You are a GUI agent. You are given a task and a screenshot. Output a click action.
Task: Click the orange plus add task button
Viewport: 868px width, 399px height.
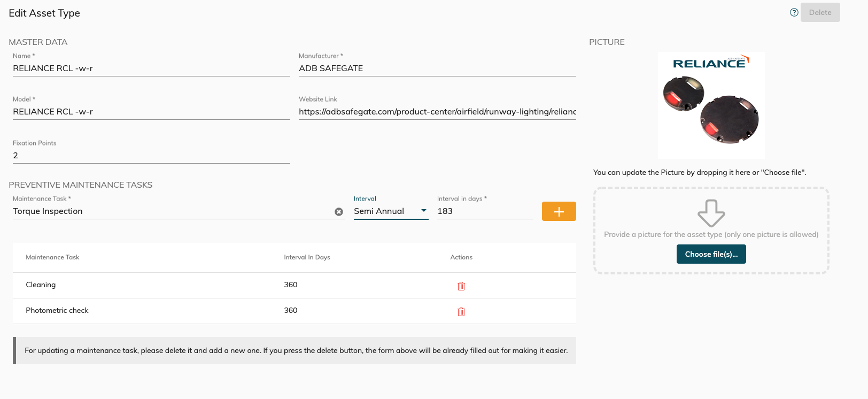[559, 211]
